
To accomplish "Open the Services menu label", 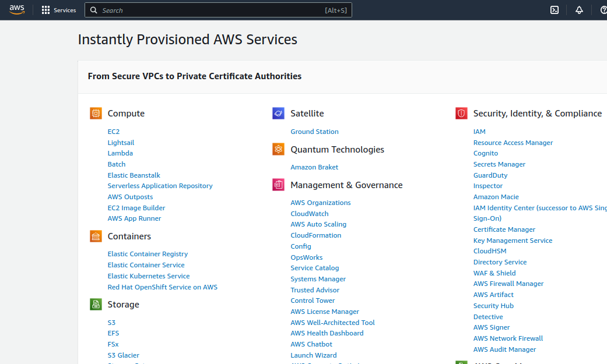I will (65, 10).
